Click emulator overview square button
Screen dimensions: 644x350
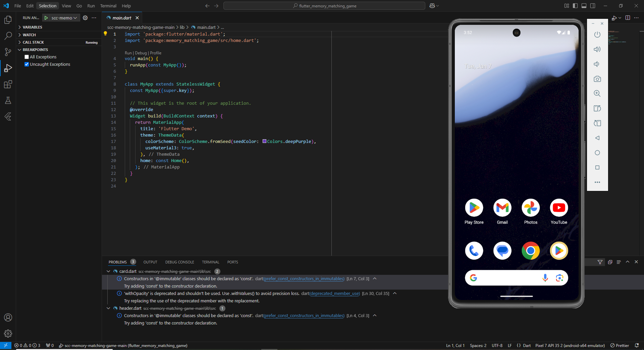(x=597, y=167)
